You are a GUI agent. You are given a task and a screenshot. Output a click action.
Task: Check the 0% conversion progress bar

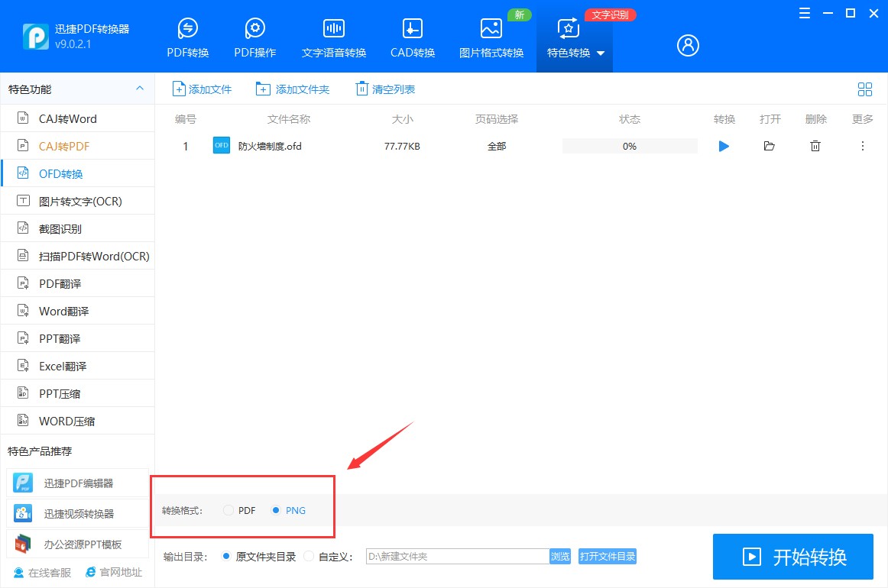[630, 146]
